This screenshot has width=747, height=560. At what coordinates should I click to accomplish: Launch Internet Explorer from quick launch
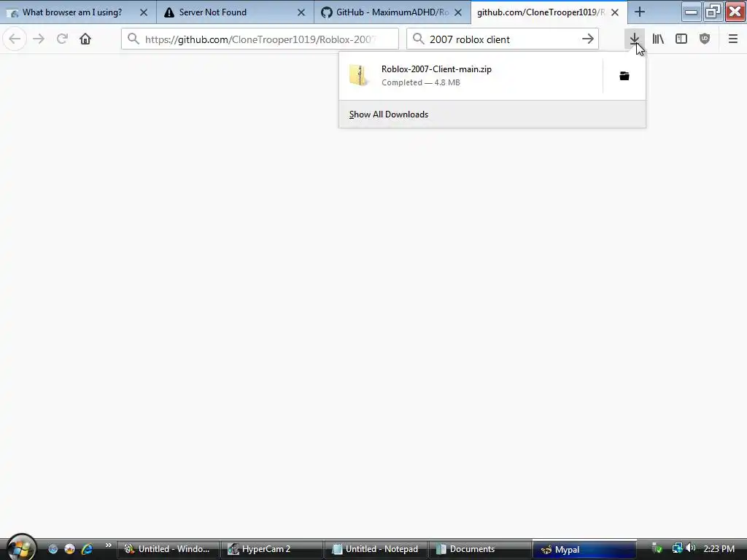[x=87, y=549]
